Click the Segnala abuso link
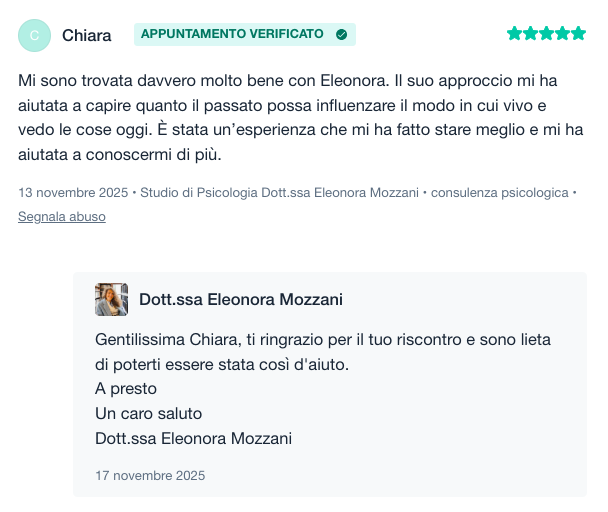 pos(62,216)
